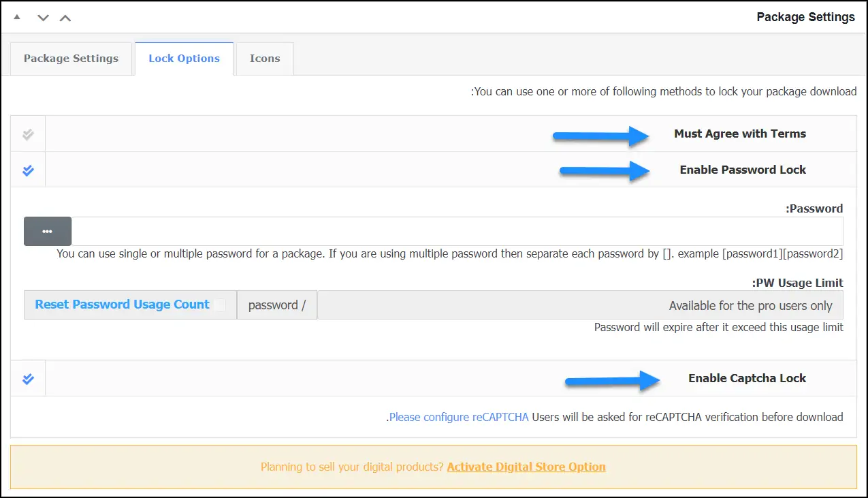Image resolution: width=868 pixels, height=498 pixels.
Task: Click the Reset Password Usage Count label
Action: 123,305
